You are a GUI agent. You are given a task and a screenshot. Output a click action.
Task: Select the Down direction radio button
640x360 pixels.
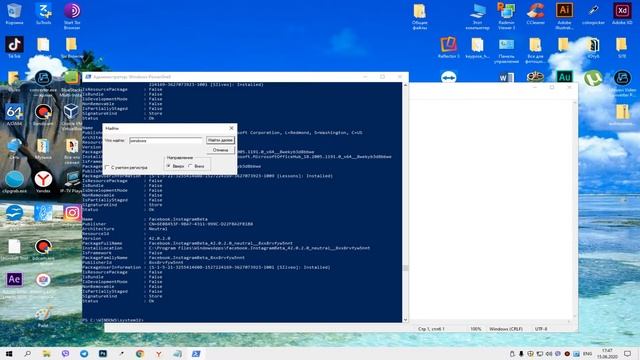(190, 166)
